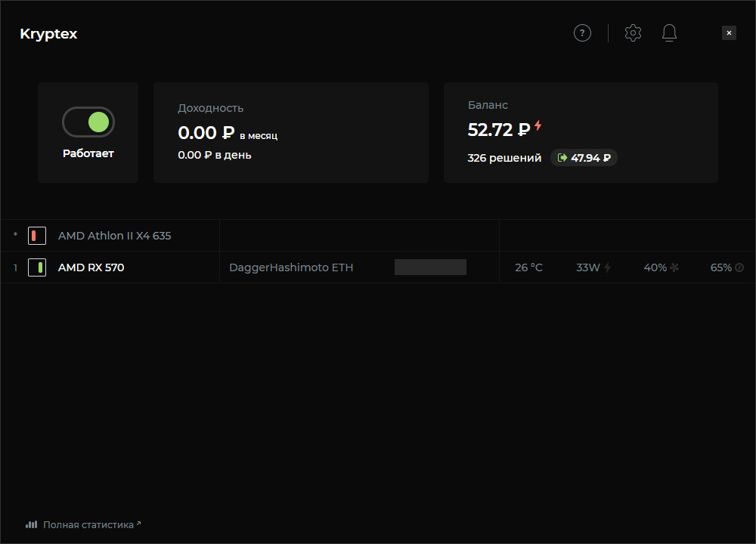756x544 pixels.
Task: Click the bar chart statistics icon
Action: click(31, 524)
